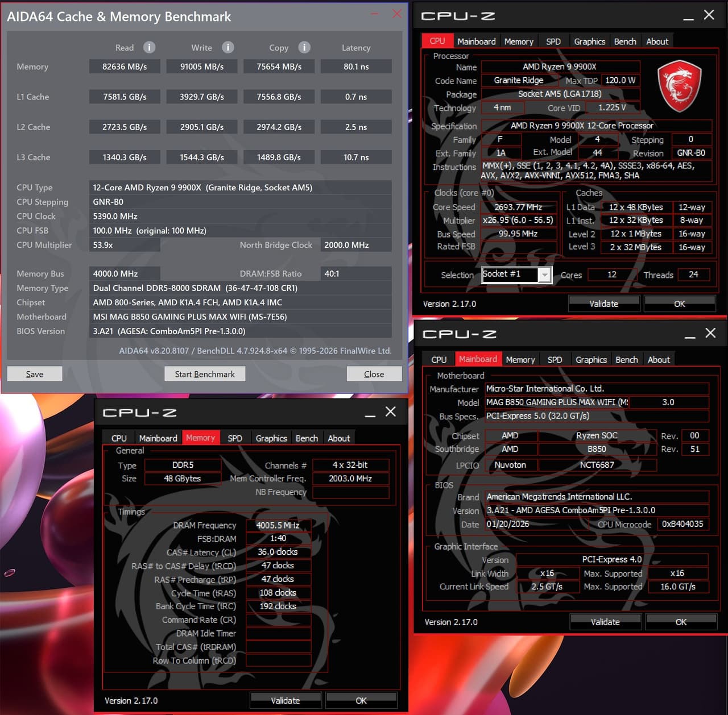
Task: Go to Bench tab in the memory timings window
Action: coord(307,438)
